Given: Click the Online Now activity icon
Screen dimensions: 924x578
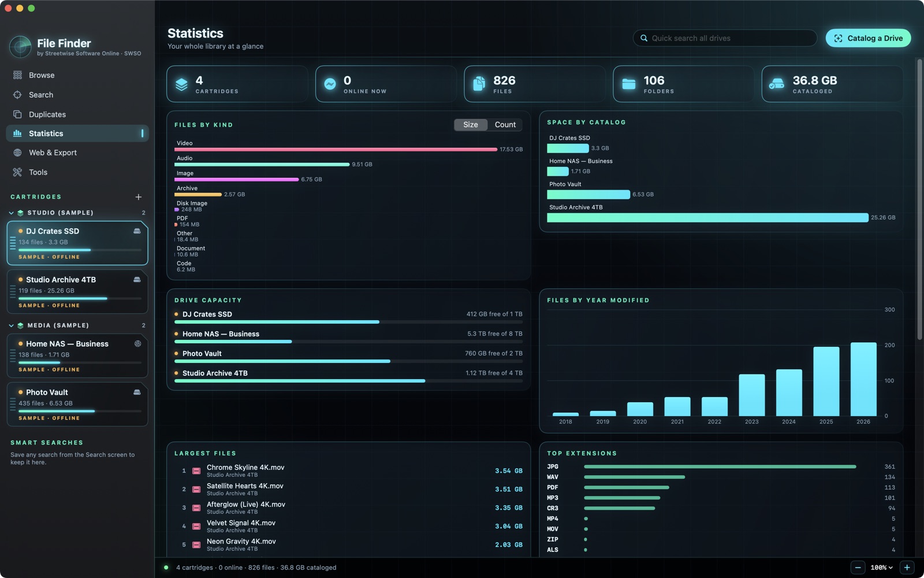Looking at the screenshot, I should [x=330, y=84].
